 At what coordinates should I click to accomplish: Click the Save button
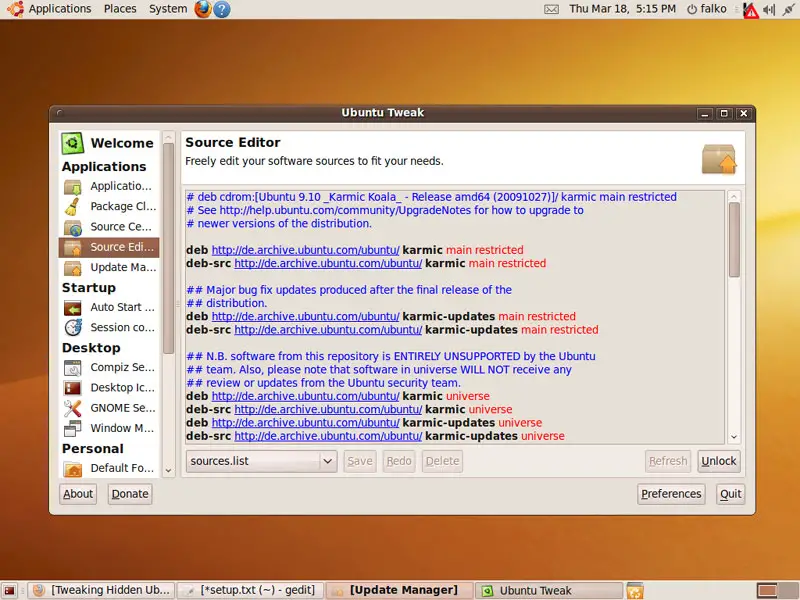[x=360, y=461]
